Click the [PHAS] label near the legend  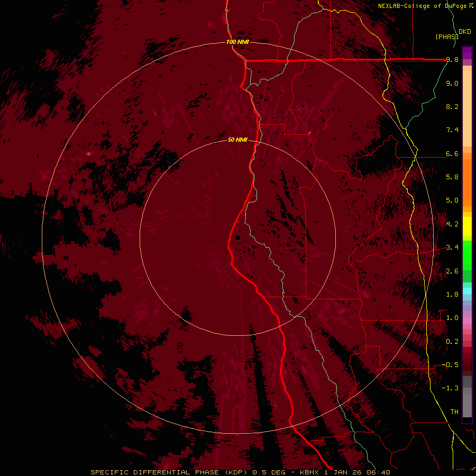447,36
